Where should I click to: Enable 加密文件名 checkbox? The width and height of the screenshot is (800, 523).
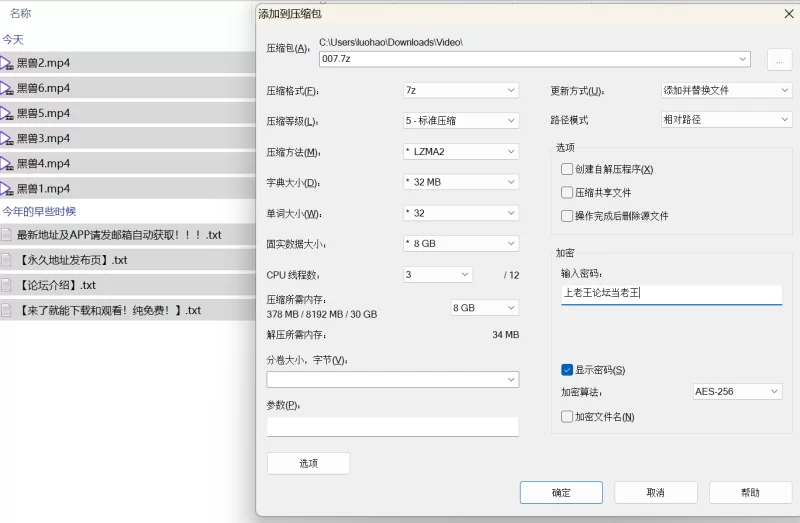coord(566,417)
